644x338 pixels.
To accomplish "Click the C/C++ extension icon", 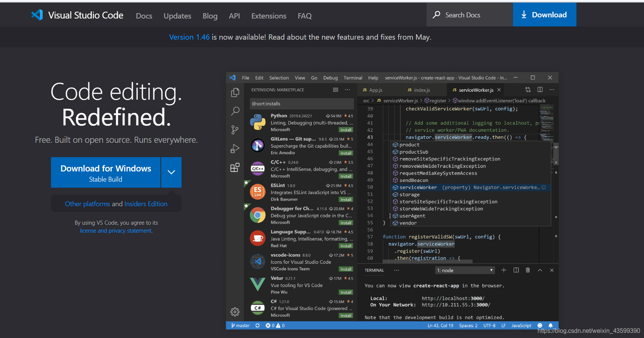I will (x=257, y=168).
